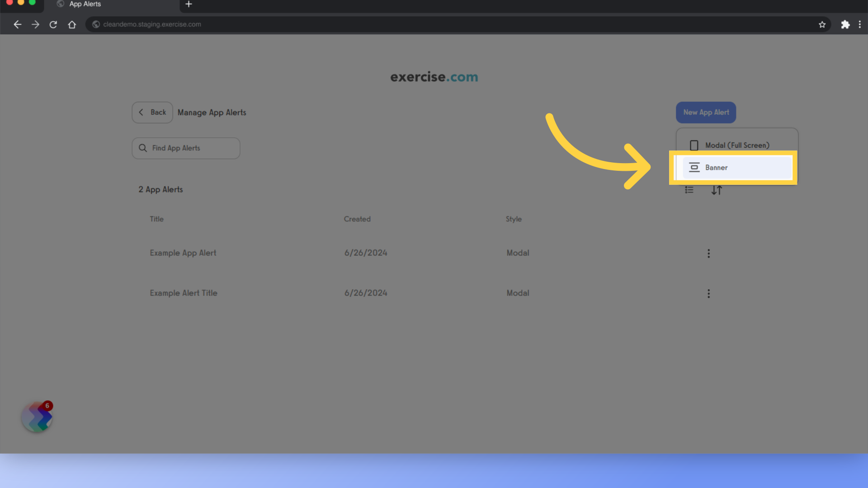Screen dimensions: 868x488
Task: Focus the Find App Alerts search field
Action: click(186, 148)
